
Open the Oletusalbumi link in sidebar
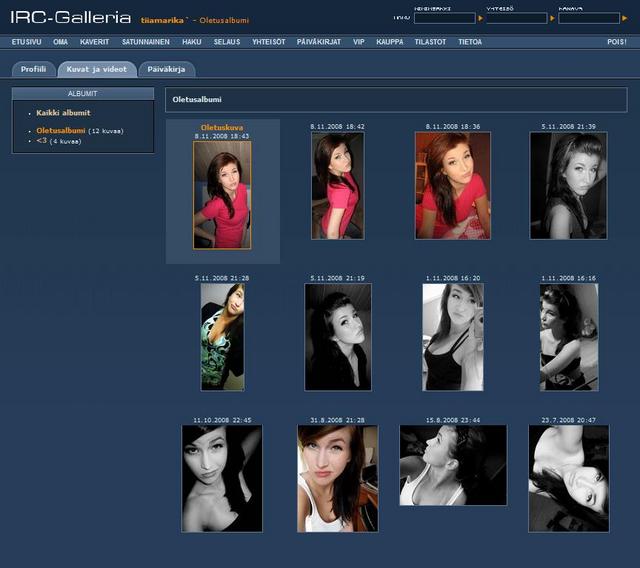pyautogui.click(x=61, y=130)
